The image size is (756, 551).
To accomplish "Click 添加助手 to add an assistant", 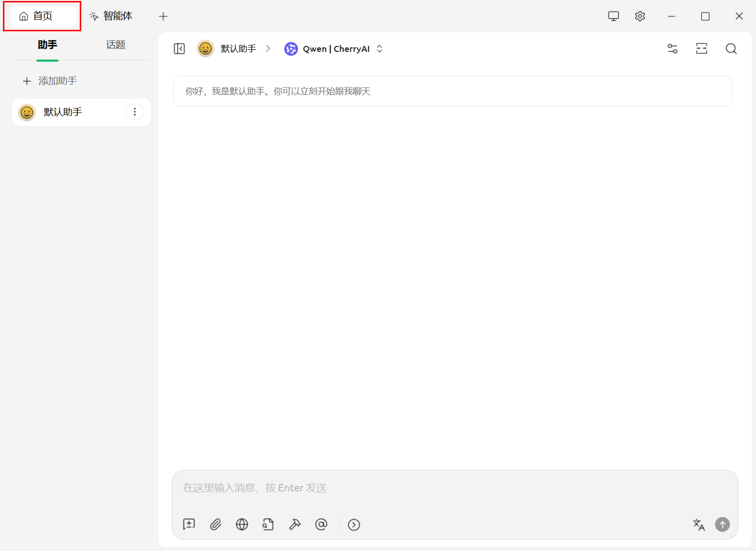I will 50,81.
